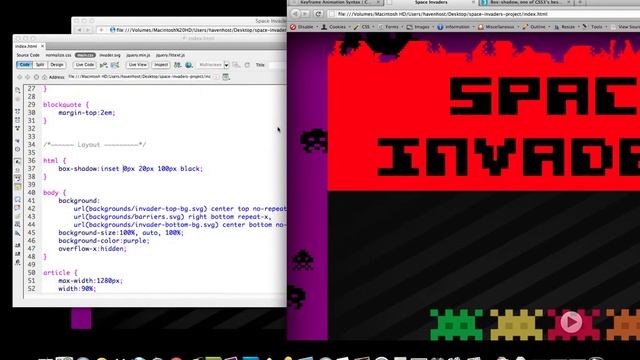This screenshot has height=360, width=640.
Task: Click forward arrow beside Dreamweaver Address field
Action: pyautogui.click(x=28, y=77)
